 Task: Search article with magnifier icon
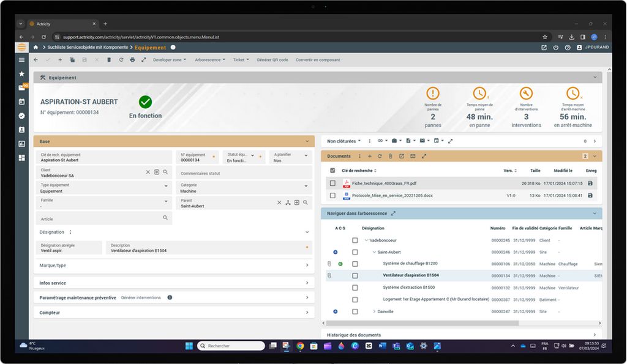tap(165, 218)
